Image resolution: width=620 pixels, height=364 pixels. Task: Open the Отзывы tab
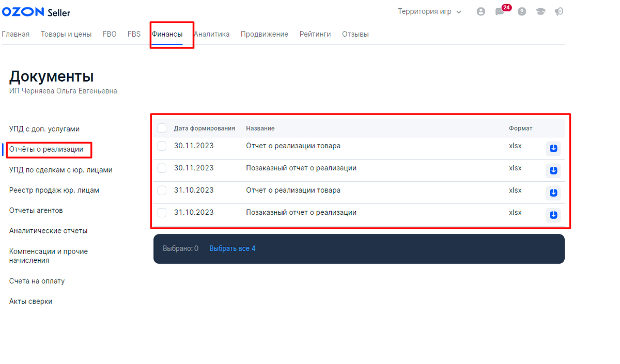click(355, 34)
